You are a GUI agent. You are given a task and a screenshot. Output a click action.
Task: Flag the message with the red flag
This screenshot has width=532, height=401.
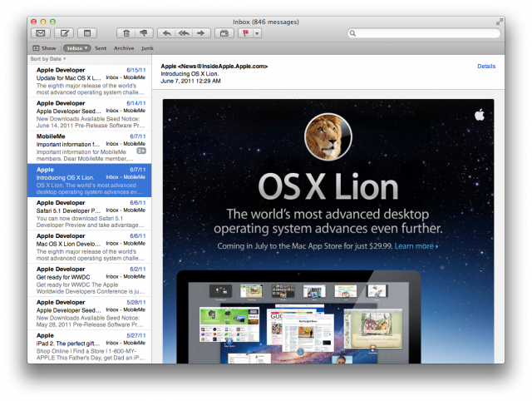[246, 33]
